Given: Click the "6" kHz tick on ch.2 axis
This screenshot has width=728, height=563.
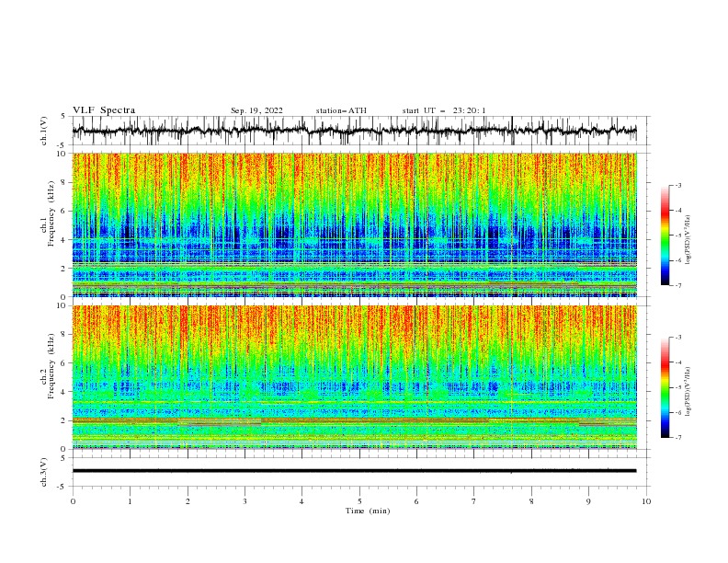Looking at the screenshot, I should 64,363.
